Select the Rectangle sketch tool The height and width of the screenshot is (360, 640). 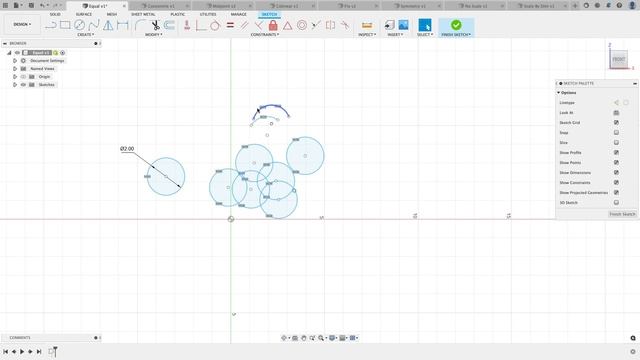pos(65,25)
